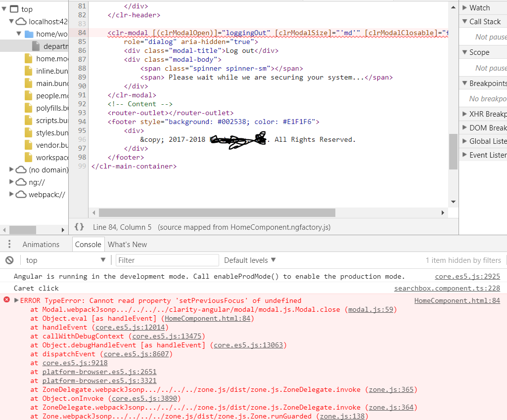Expand DOM Breakpoints section
Image resolution: width=507 pixels, height=420 pixels.
click(x=464, y=127)
